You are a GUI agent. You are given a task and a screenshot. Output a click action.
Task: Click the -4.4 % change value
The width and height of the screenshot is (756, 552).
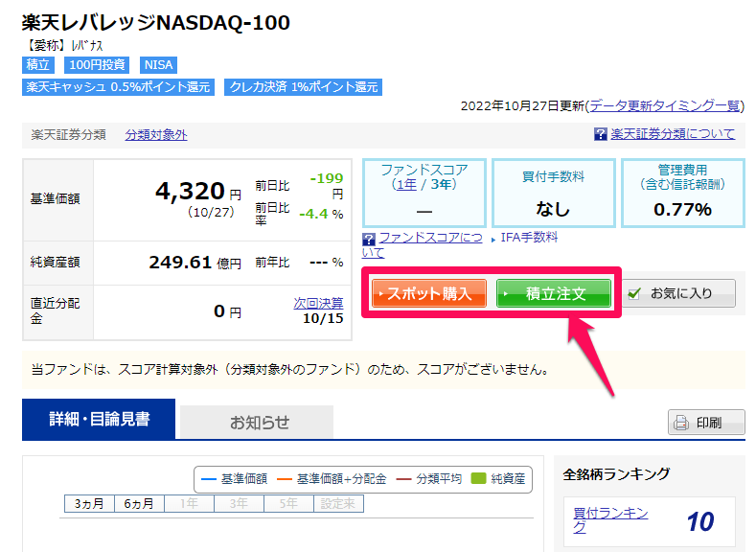click(321, 214)
